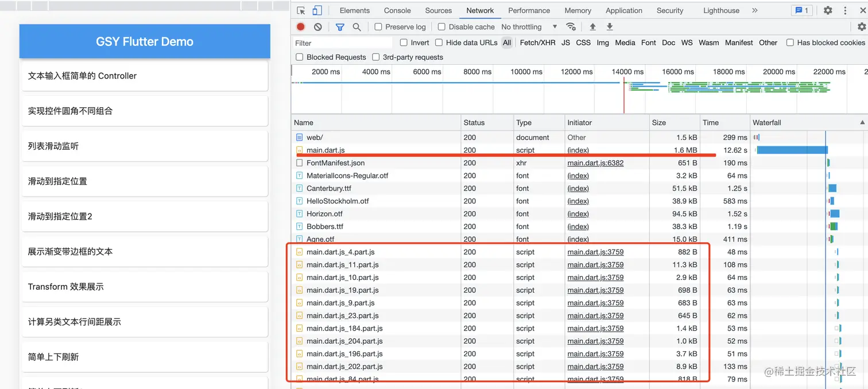Viewport: 868px width, 389px height.
Task: Open the Lighthouse tab
Action: 721,10
